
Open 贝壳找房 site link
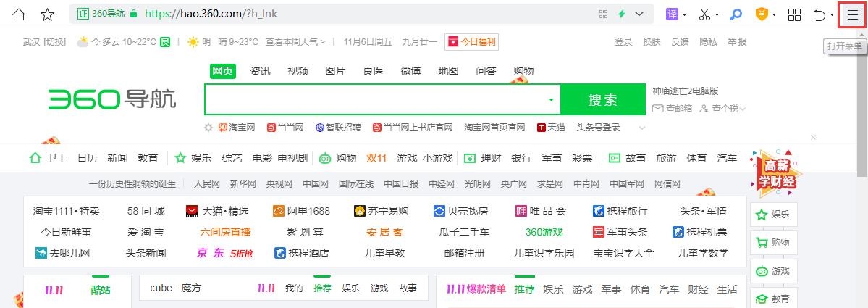pyautogui.click(x=460, y=210)
